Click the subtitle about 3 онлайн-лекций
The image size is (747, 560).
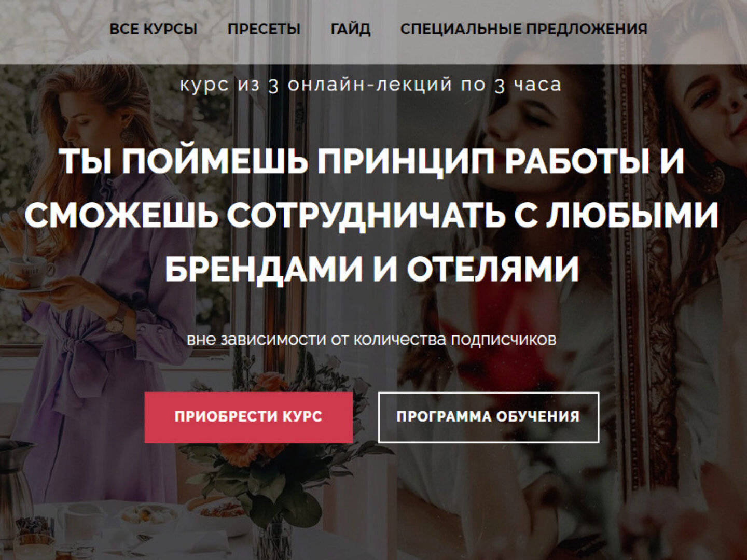370,85
